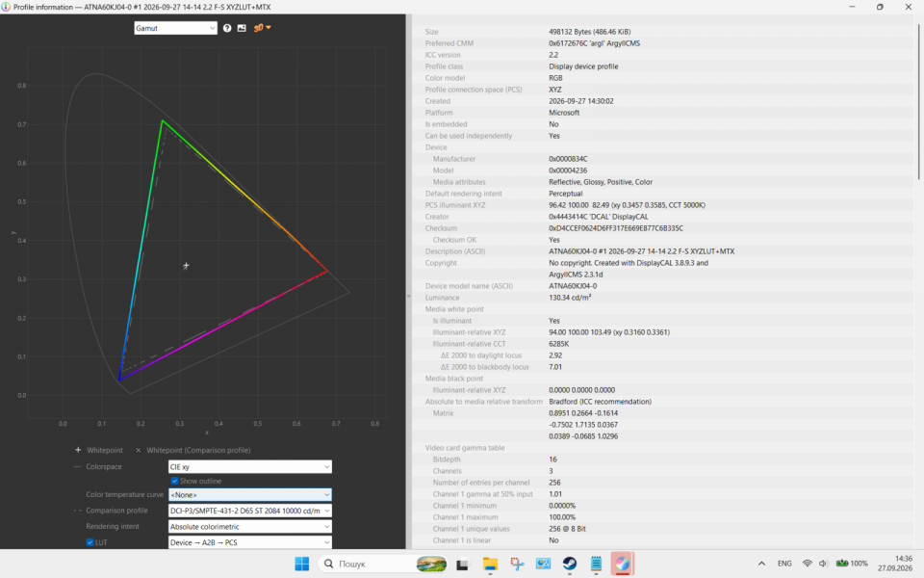Click the DisplayCAL taskbar icon
The image size is (924, 578).
click(x=623, y=564)
